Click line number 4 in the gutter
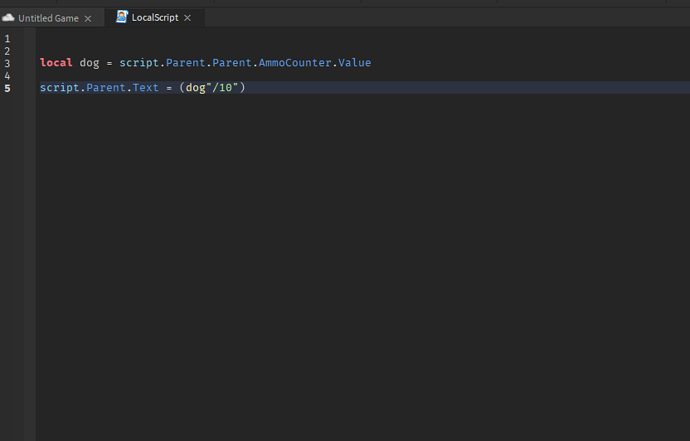This screenshot has width=690, height=441. [x=7, y=76]
